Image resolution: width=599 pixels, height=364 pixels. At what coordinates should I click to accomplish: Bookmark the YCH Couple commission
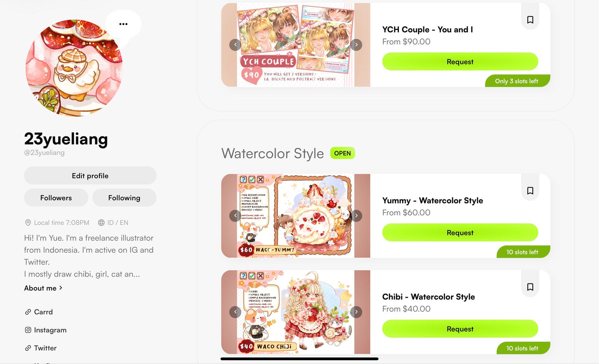(x=530, y=20)
